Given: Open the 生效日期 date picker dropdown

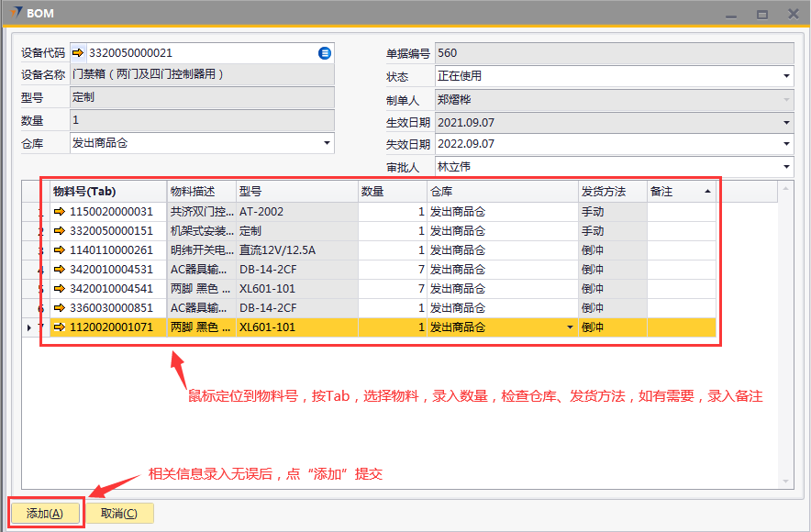Looking at the screenshot, I should click(x=786, y=122).
